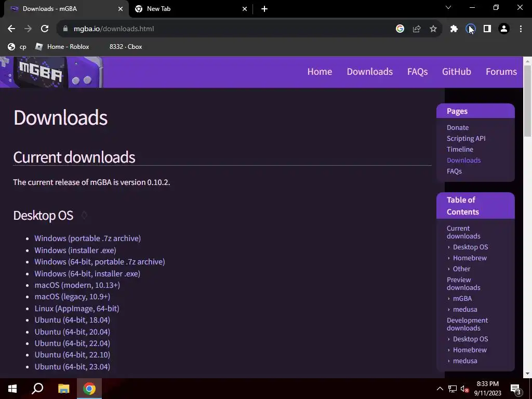Click the Desktop OS heading anchor icon
The height and width of the screenshot is (399, 532).
(84, 215)
